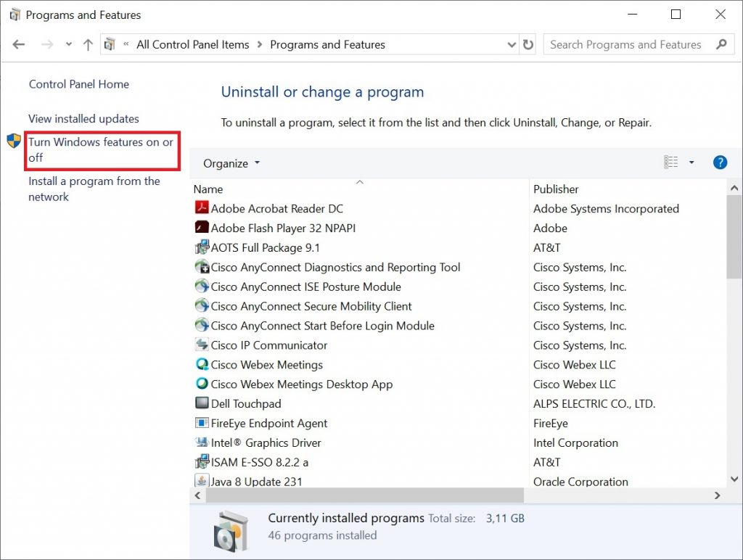Click the AnyConnect ISE Posture Module icon
This screenshot has height=560, width=743.
pos(202,286)
